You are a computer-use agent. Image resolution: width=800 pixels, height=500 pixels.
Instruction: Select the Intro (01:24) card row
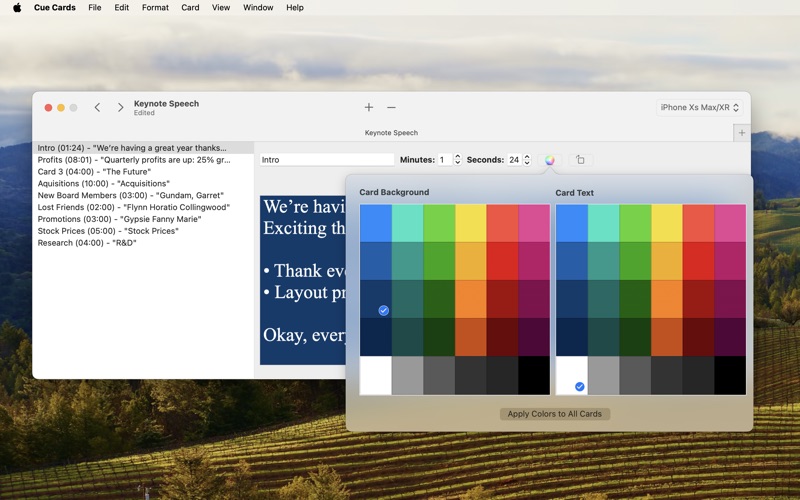[143, 148]
